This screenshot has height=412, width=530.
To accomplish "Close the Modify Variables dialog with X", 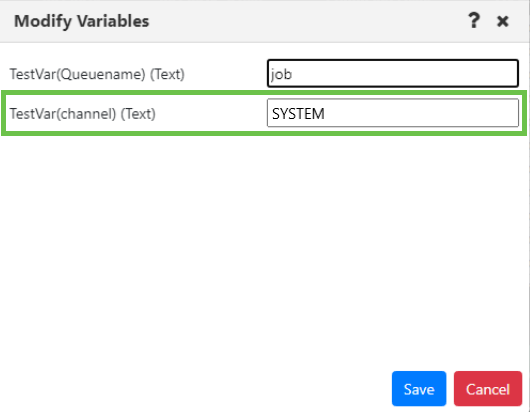I will [503, 21].
